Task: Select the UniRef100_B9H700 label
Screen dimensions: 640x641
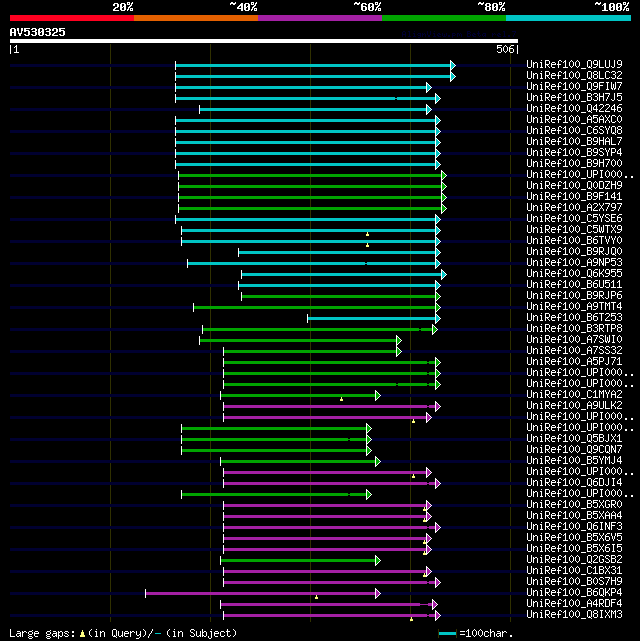Action: (574, 164)
